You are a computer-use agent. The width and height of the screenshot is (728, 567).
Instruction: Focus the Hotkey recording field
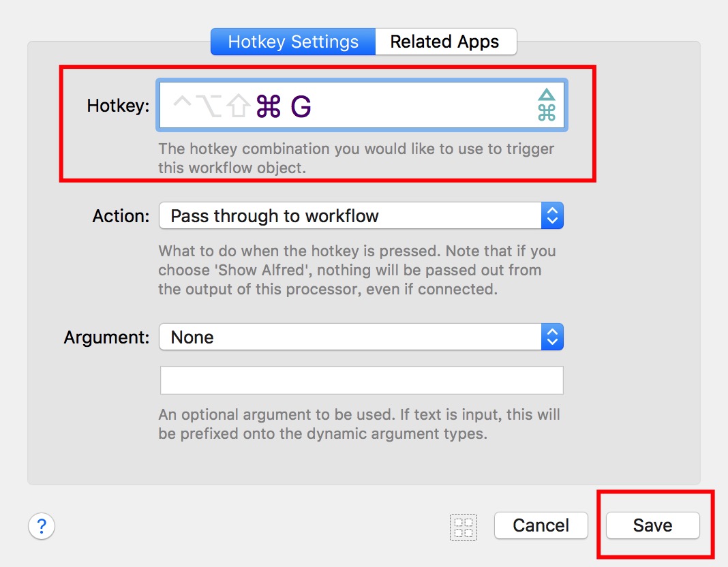point(409,106)
